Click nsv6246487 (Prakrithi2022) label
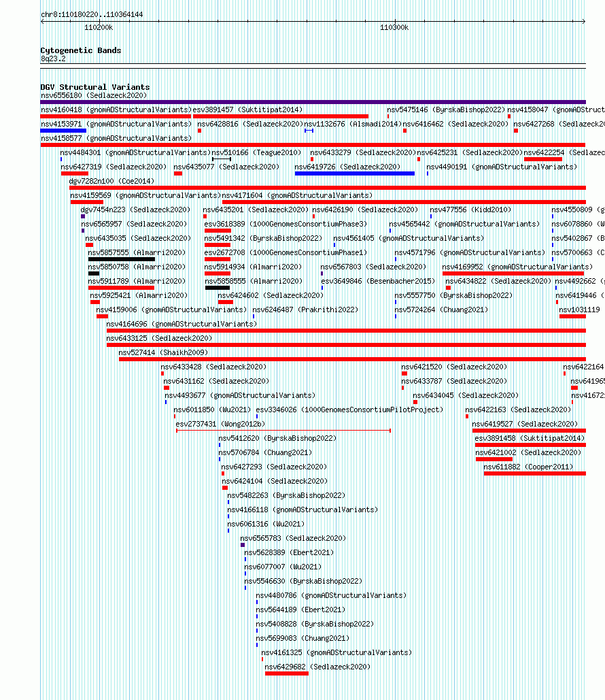Image resolution: width=605 pixels, height=700 pixels. 305,310
